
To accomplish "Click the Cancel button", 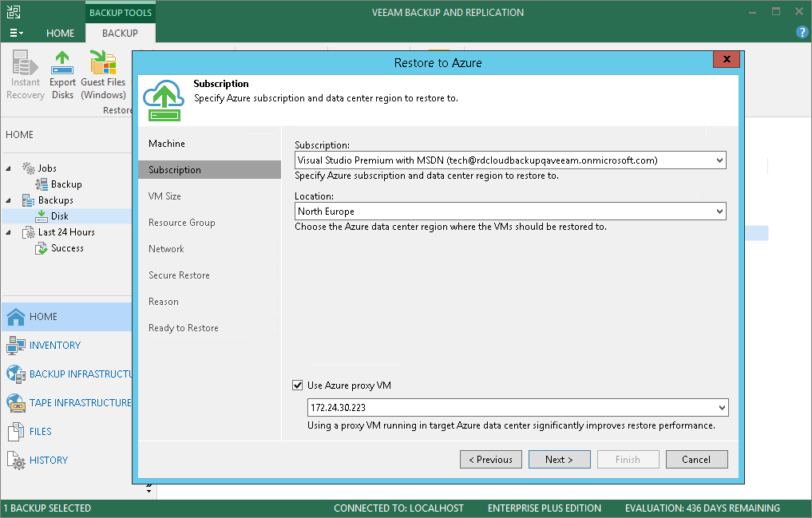I will [x=696, y=460].
